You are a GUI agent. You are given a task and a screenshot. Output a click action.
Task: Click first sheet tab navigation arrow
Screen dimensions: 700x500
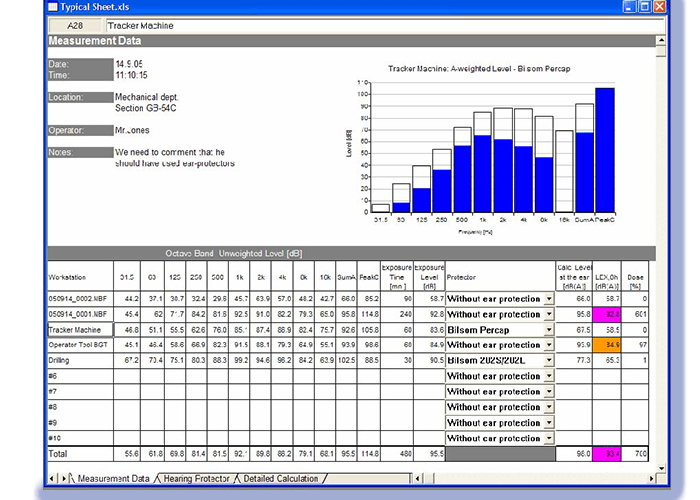(x=52, y=479)
